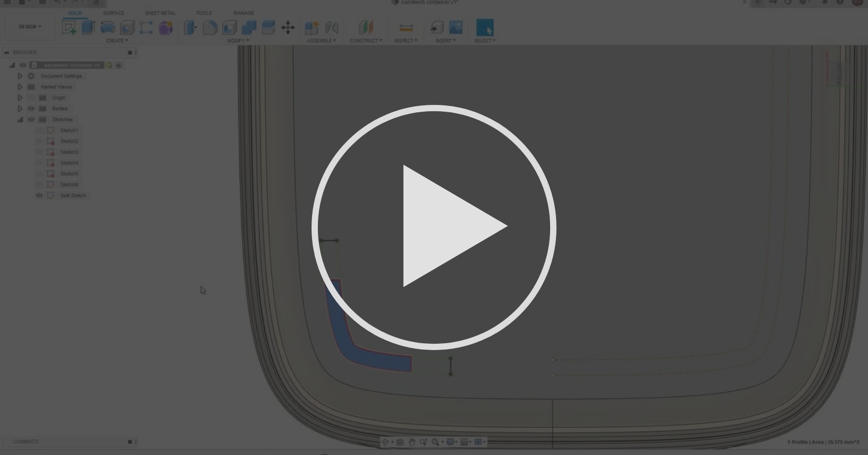Image resolution: width=868 pixels, height=455 pixels.
Task: Toggle visibility of Split Sketch
Action: [x=39, y=195]
